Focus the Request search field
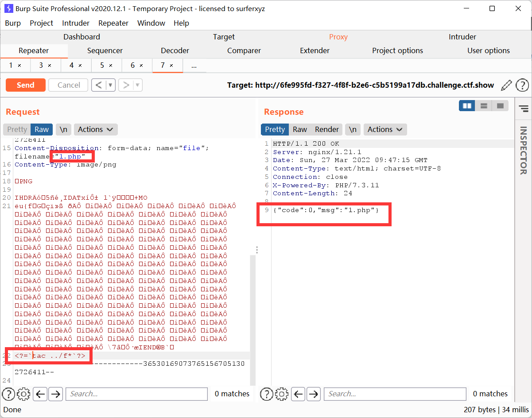532x418 pixels. click(x=136, y=394)
